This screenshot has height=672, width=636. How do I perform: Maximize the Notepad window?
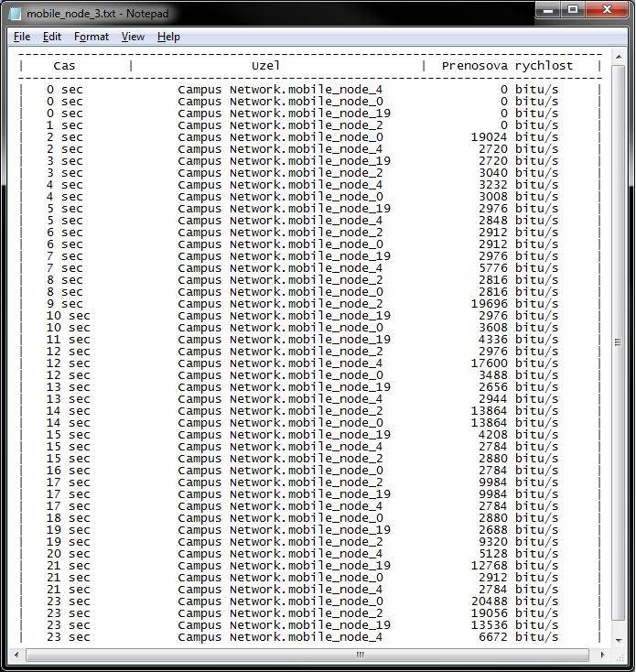pyautogui.click(x=573, y=10)
